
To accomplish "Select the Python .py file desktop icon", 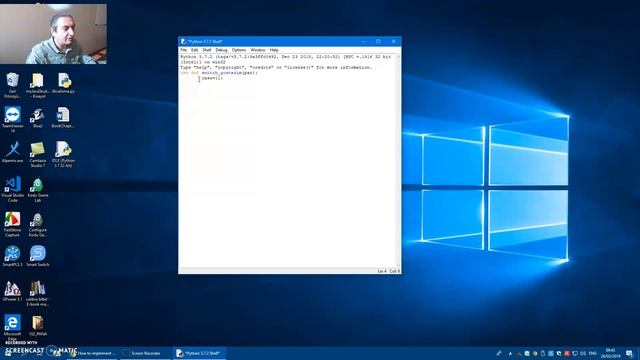I will 63,83.
